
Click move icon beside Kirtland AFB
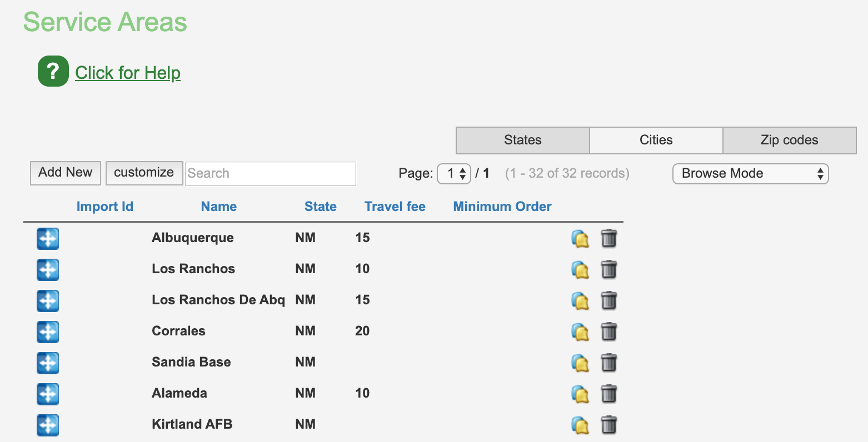[48, 425]
